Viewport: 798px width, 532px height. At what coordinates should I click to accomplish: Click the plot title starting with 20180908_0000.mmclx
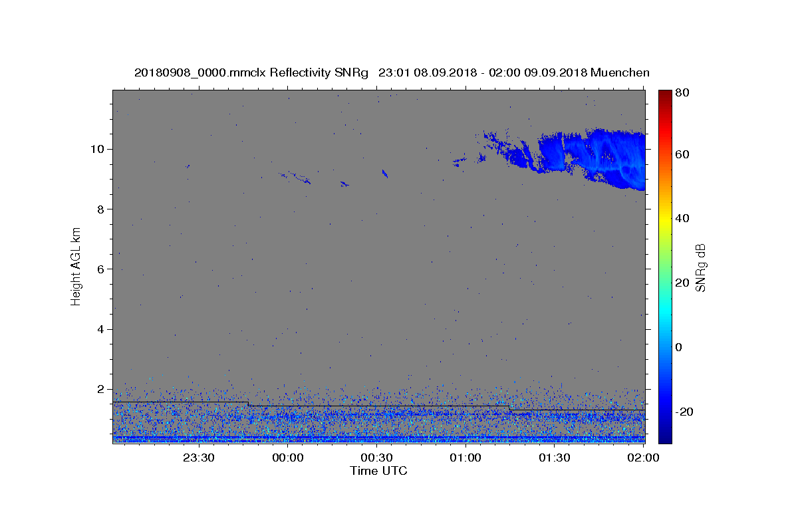(392, 72)
